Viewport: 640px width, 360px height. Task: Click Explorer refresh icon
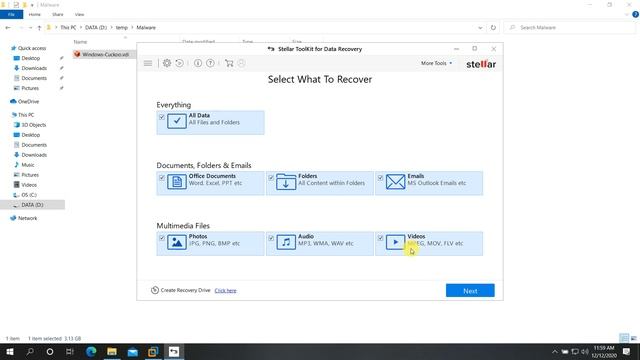493,27
